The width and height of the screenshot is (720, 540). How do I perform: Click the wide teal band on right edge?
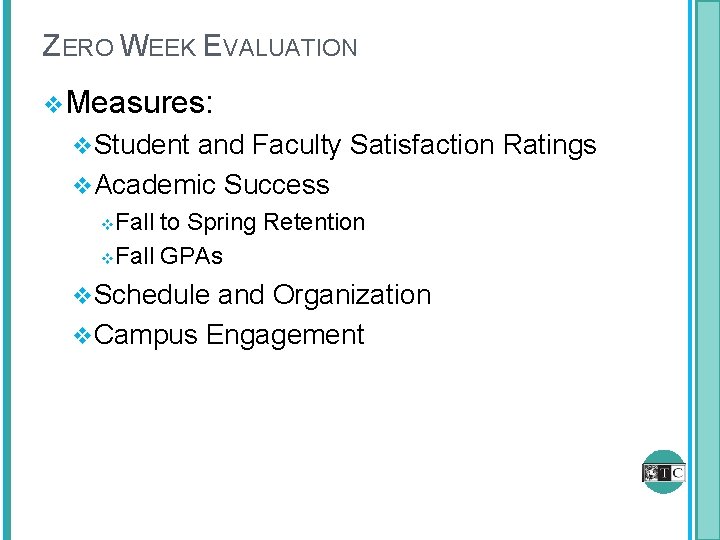[x=706, y=270]
